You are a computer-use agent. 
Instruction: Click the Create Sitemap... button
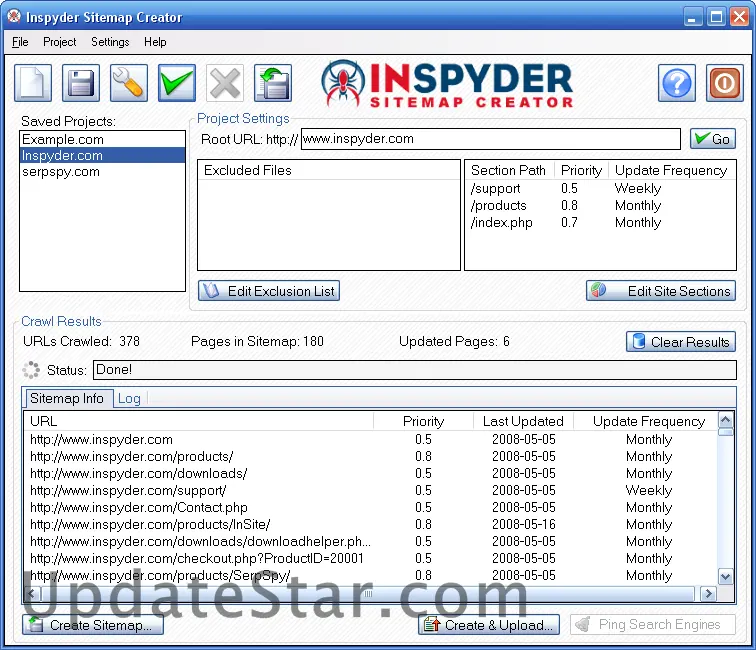tap(93, 625)
